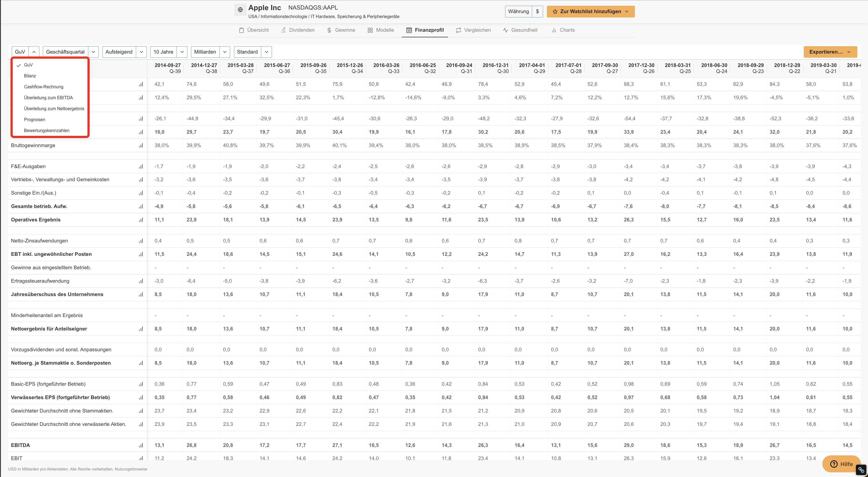Click the chart icon in the 12,4% row
Screen dimensions: 868x477
pos(141,98)
